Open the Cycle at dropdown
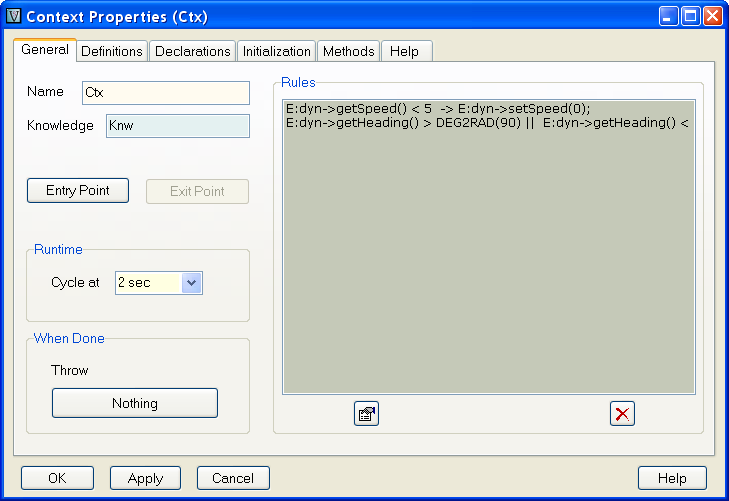Image resolution: width=729 pixels, height=501 pixels. tap(193, 283)
